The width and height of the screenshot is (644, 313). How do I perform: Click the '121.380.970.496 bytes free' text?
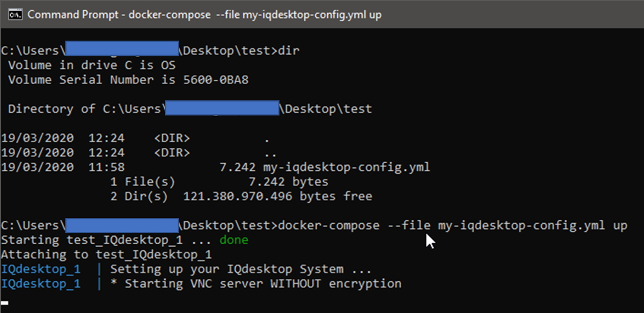click(278, 196)
